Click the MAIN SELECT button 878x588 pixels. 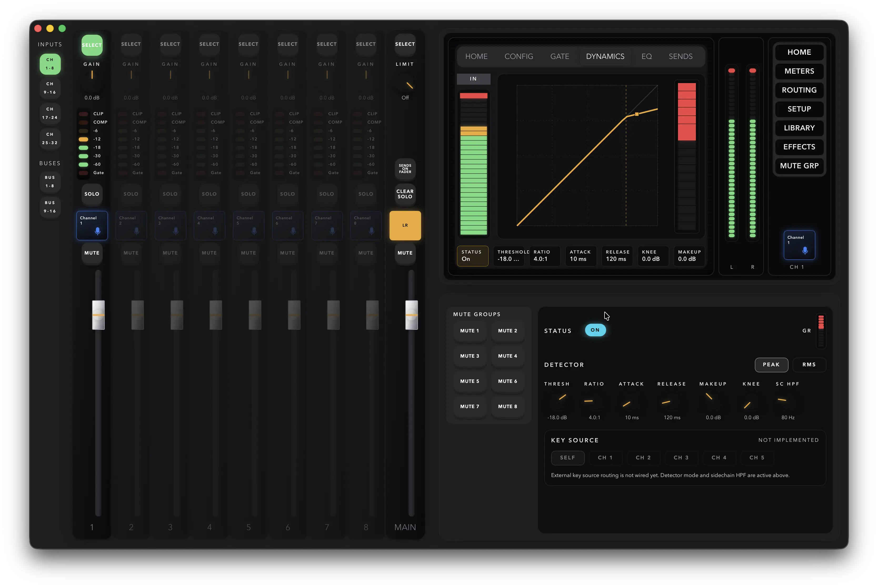pyautogui.click(x=405, y=44)
